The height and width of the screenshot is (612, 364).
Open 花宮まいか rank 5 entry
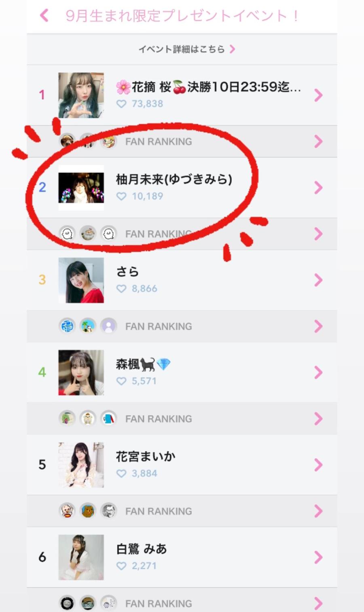tap(182, 465)
